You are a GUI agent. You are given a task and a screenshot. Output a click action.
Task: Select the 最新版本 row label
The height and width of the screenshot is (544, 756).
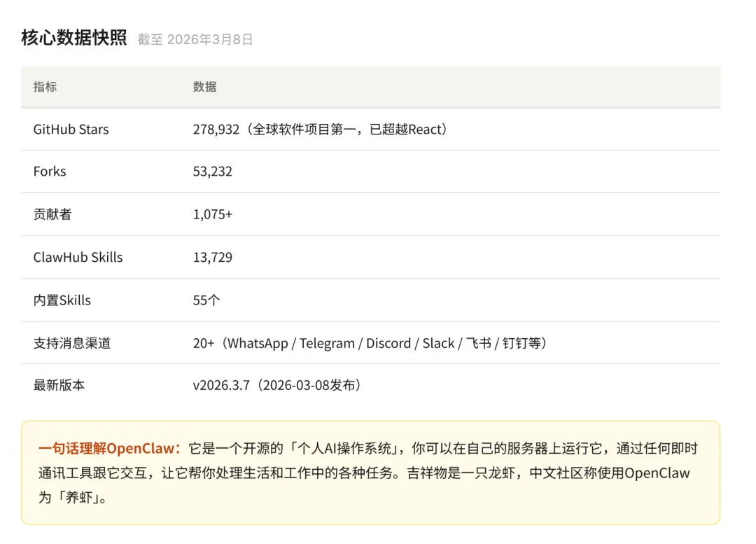(x=59, y=385)
